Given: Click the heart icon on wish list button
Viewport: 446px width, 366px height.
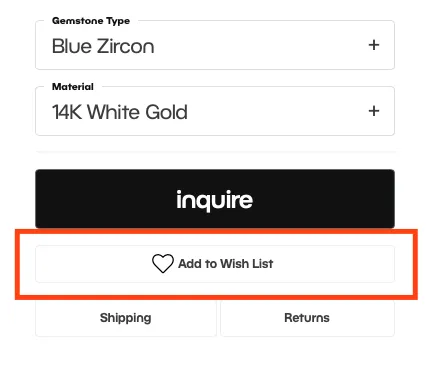Looking at the screenshot, I should (x=163, y=263).
